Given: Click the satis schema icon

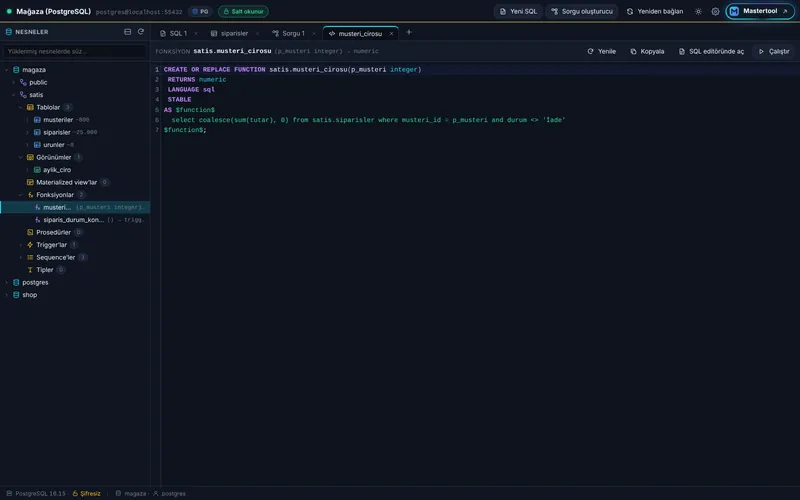Looking at the screenshot, I should coord(23,95).
